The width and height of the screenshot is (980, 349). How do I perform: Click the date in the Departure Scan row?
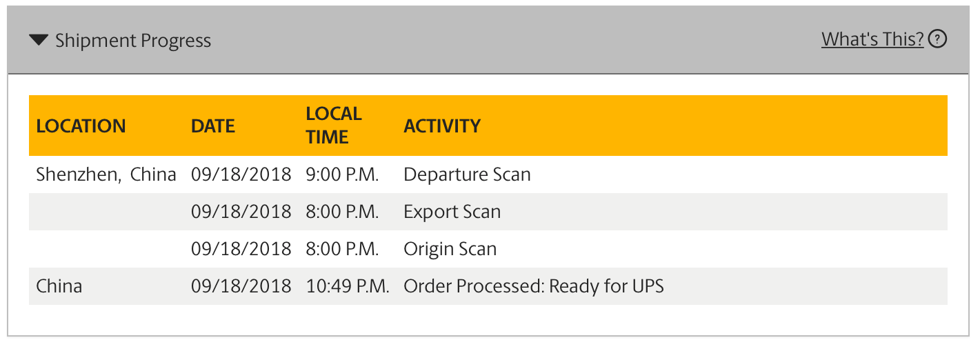241,174
